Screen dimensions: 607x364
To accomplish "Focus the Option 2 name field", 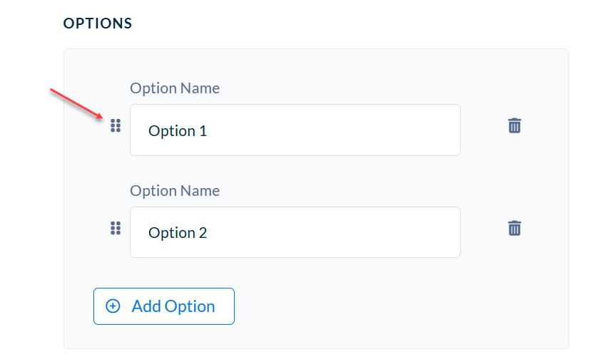I will 295,232.
